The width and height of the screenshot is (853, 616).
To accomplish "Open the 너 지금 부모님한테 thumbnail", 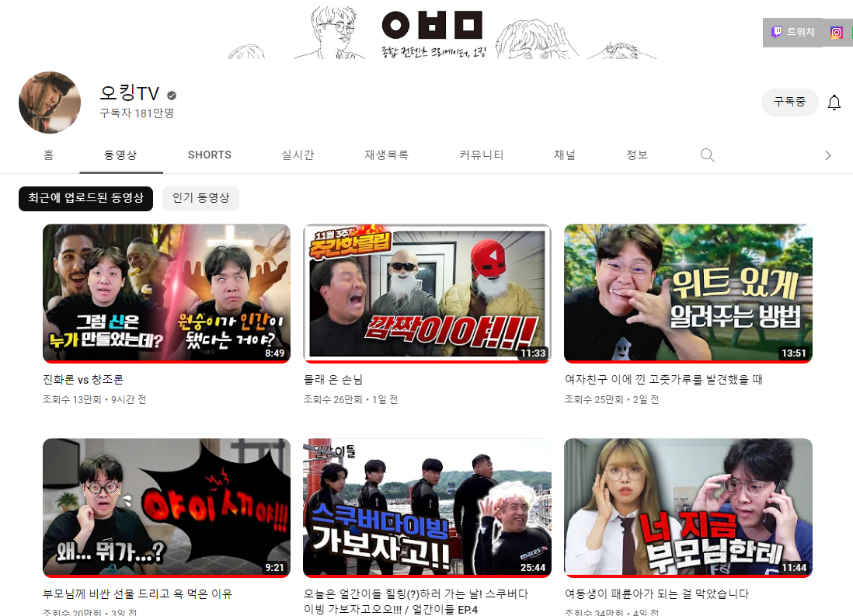I will coord(688,508).
